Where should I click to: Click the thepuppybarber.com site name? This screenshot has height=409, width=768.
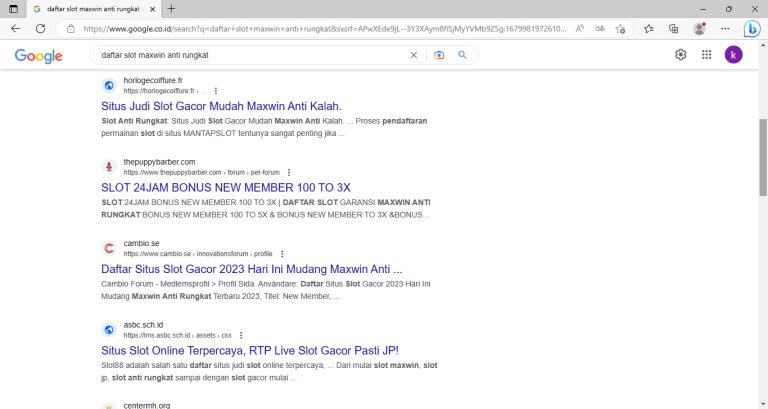159,162
